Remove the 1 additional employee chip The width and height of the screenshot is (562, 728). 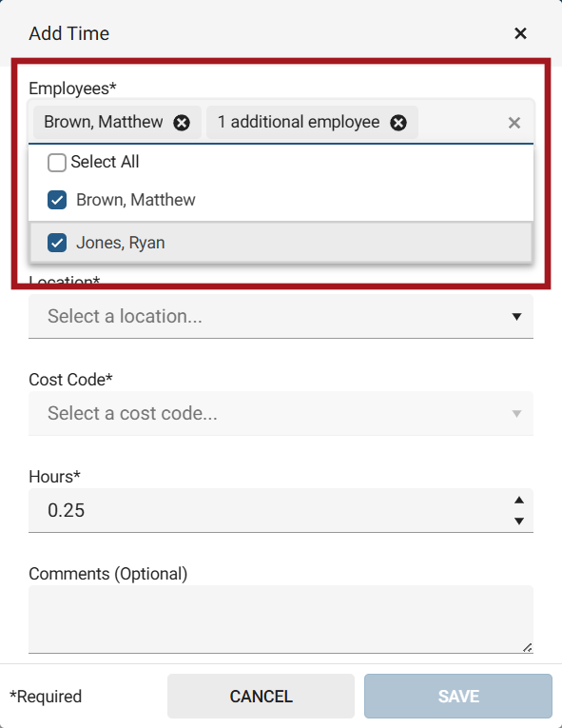point(398,123)
